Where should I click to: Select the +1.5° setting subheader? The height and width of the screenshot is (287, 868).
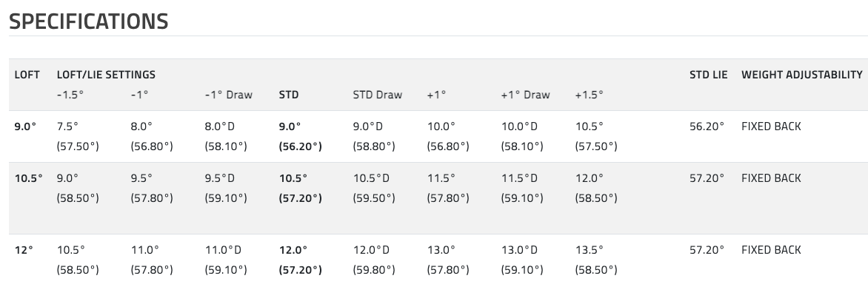click(589, 95)
